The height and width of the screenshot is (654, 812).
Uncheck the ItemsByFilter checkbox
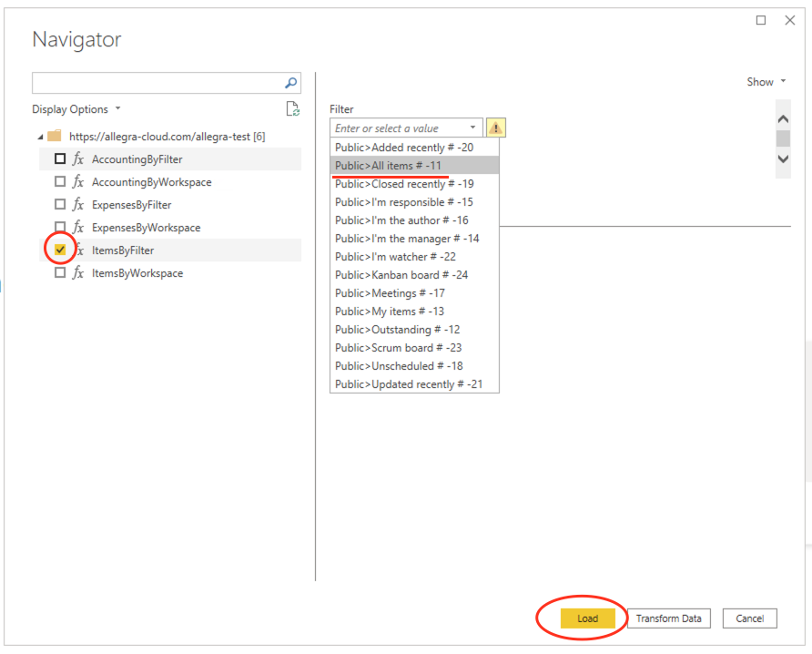pos(59,250)
